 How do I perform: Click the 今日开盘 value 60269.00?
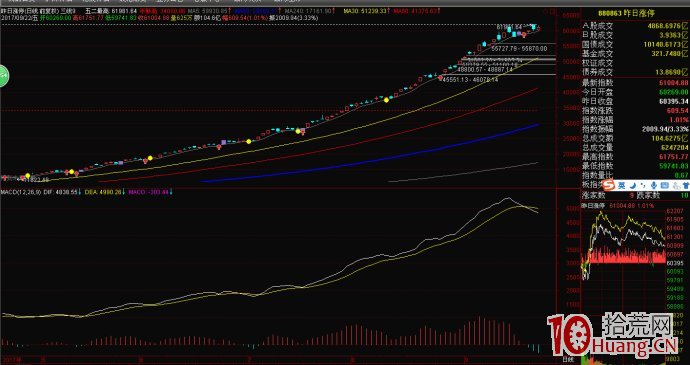coord(674,92)
